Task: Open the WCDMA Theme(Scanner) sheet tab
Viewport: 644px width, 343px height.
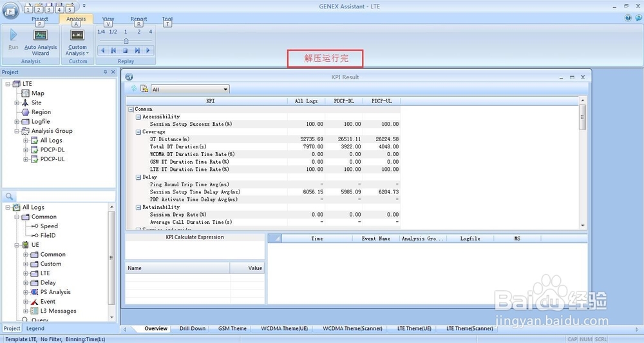Action: pyautogui.click(x=352, y=329)
